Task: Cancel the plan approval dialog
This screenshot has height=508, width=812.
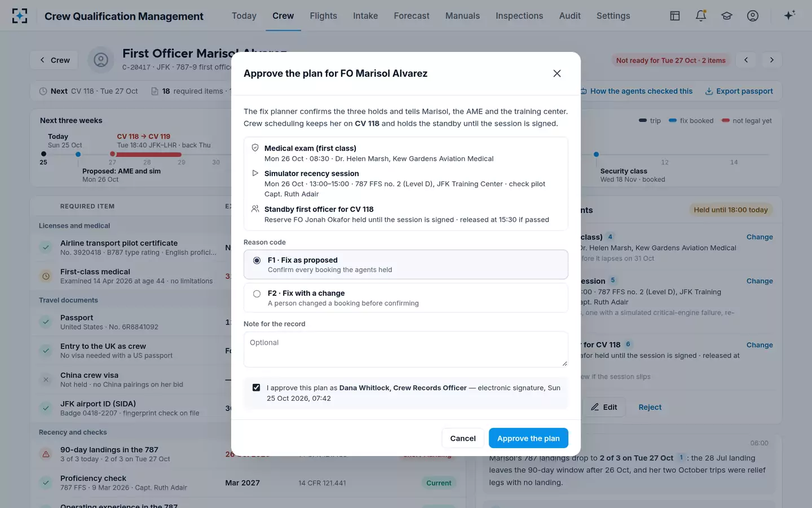Action: 463,438
